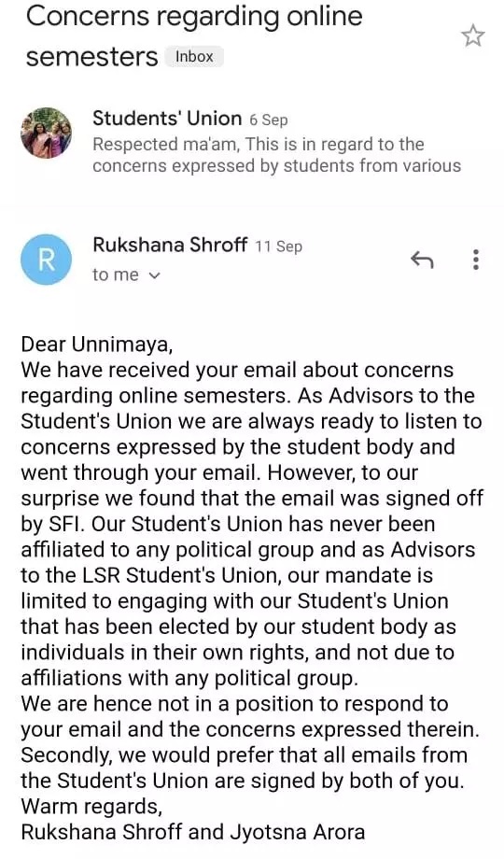Expand recipient details chevron beside "to me"
504x859 pixels.
click(x=155, y=275)
